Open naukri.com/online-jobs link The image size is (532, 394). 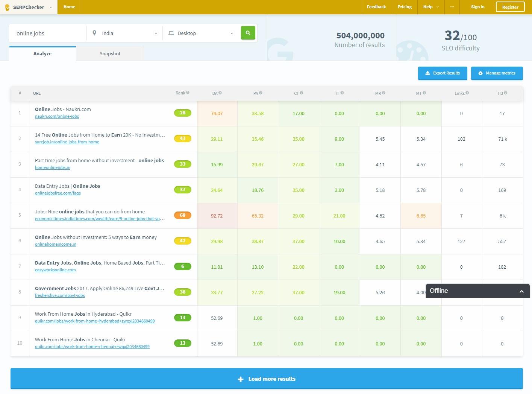(57, 116)
